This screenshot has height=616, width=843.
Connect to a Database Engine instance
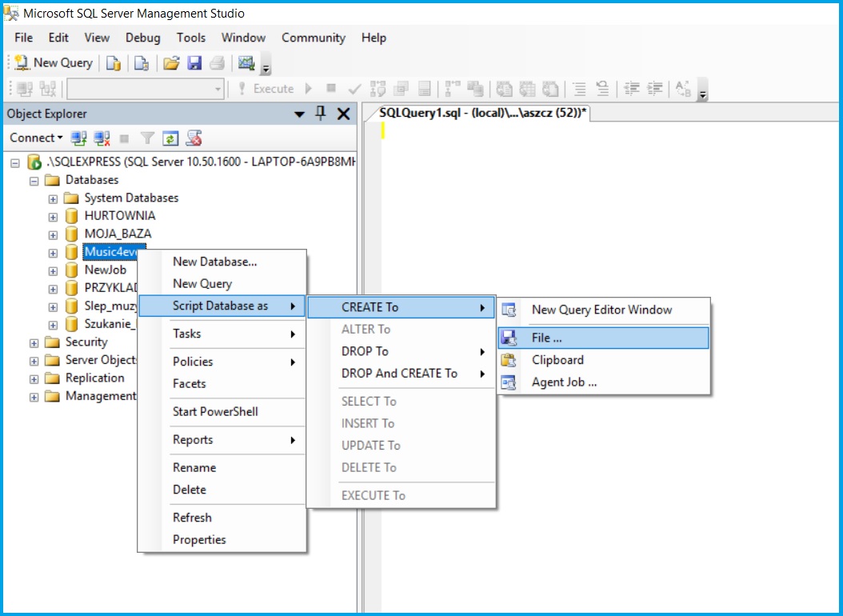(x=78, y=138)
